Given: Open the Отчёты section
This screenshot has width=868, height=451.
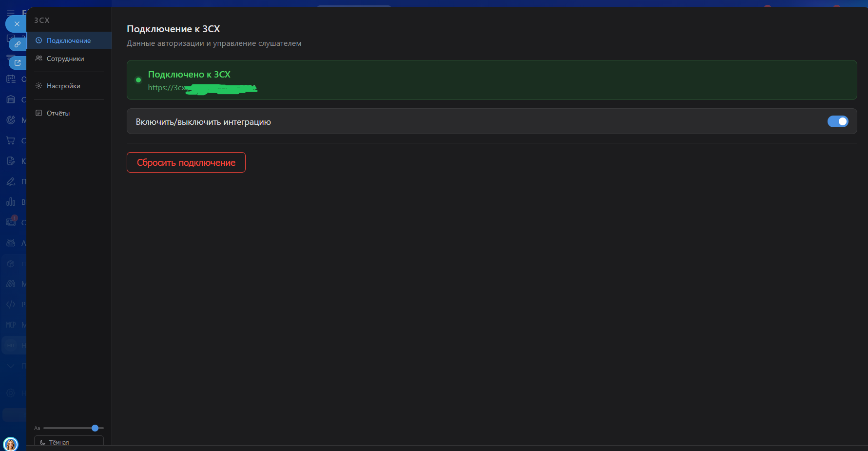Looking at the screenshot, I should click(x=69, y=113).
